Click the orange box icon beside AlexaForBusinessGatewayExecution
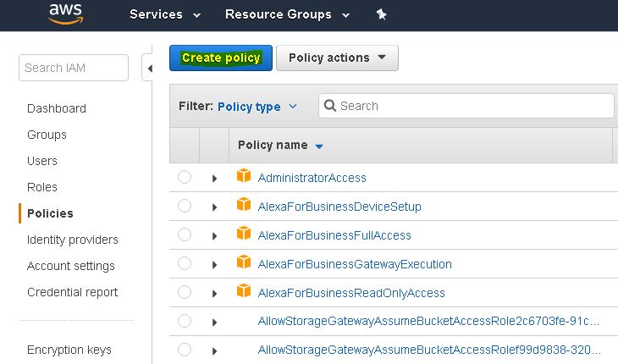The width and height of the screenshot is (618, 364). pos(244,263)
